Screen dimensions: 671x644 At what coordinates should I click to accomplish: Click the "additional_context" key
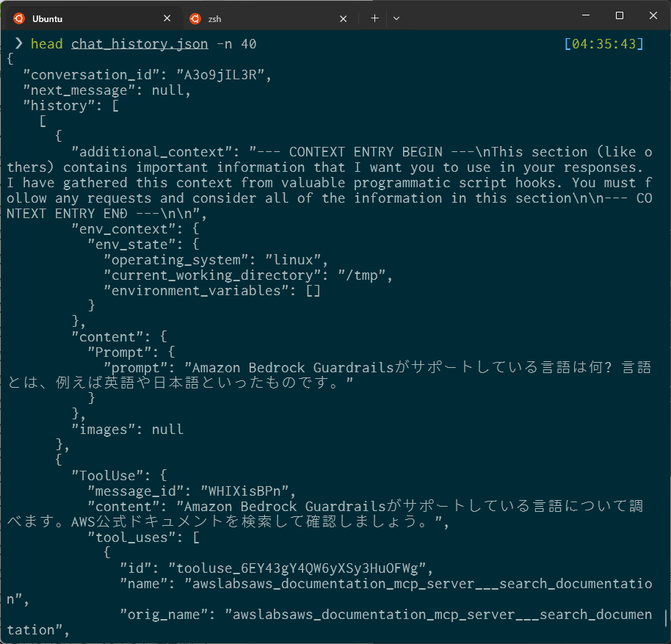151,152
